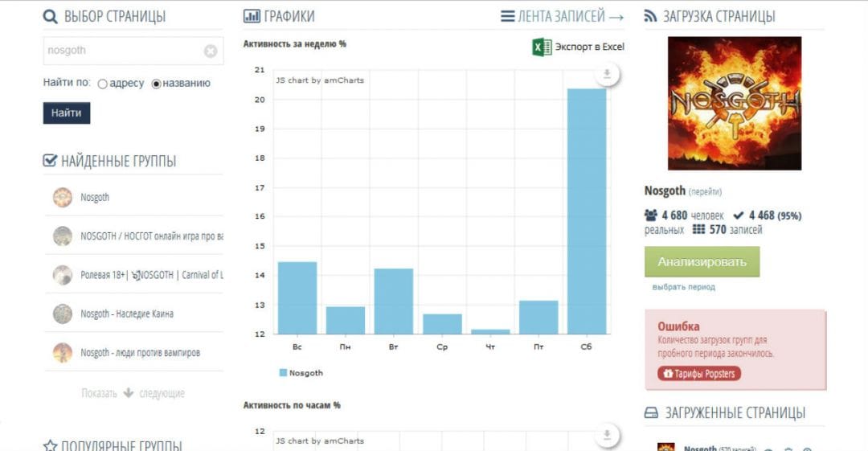This screenshot has height=451, width=868.
Task: Click the hamburger icon by Лента записей
Action: (508, 16)
